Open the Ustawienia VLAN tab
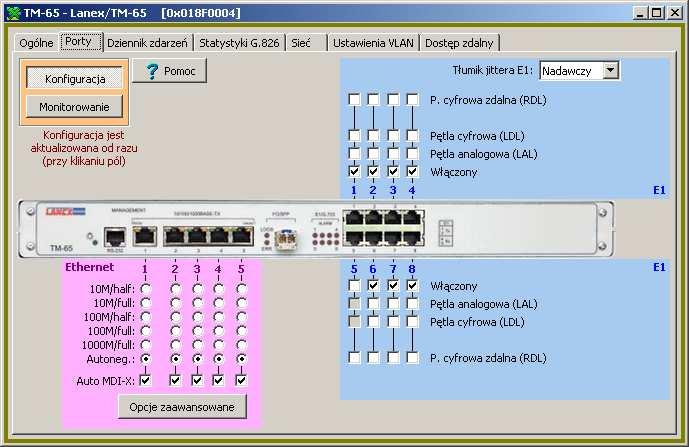 tap(373, 43)
